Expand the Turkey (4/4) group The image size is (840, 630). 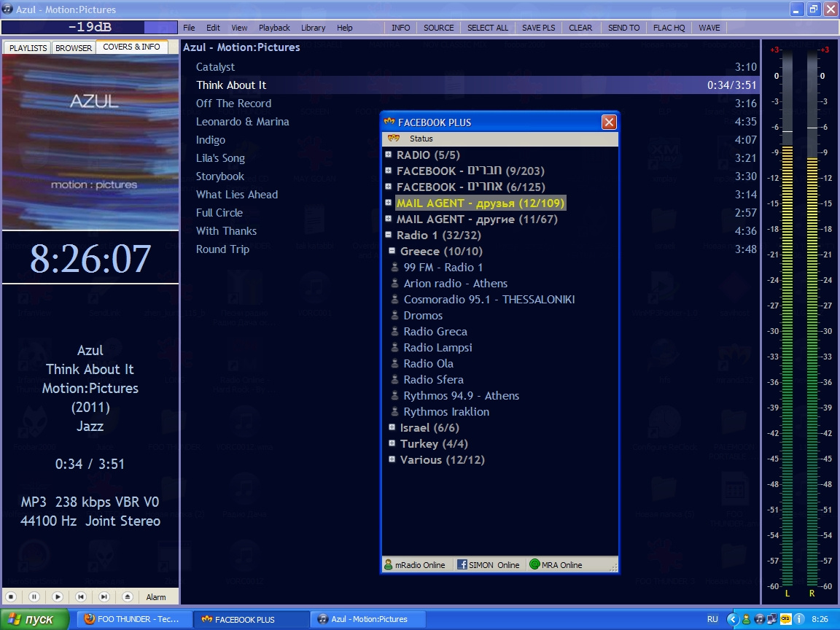pos(392,443)
